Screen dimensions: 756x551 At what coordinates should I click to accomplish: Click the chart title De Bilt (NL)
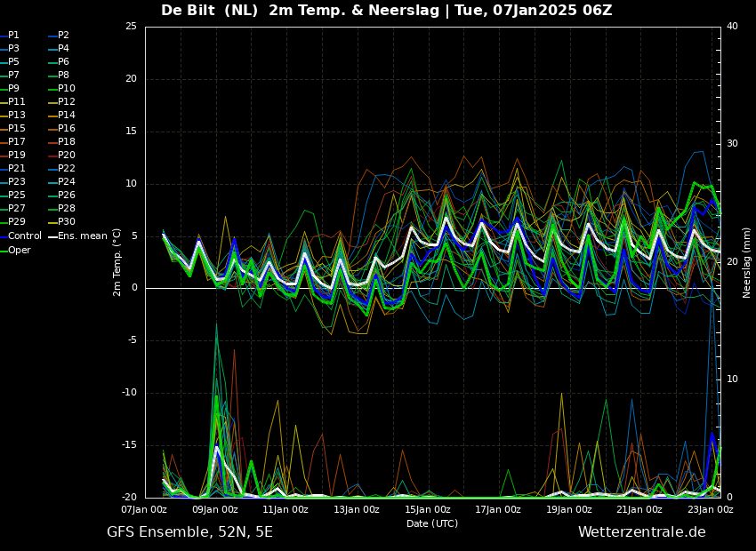tap(210, 10)
